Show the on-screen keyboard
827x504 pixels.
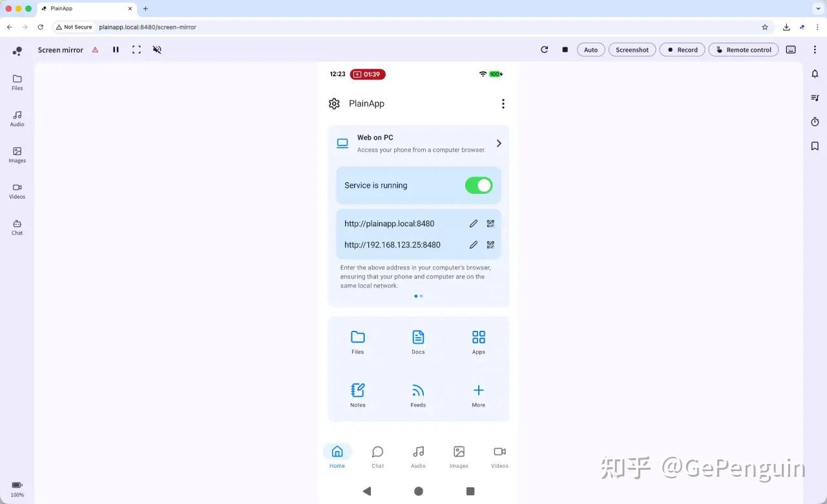click(x=791, y=50)
